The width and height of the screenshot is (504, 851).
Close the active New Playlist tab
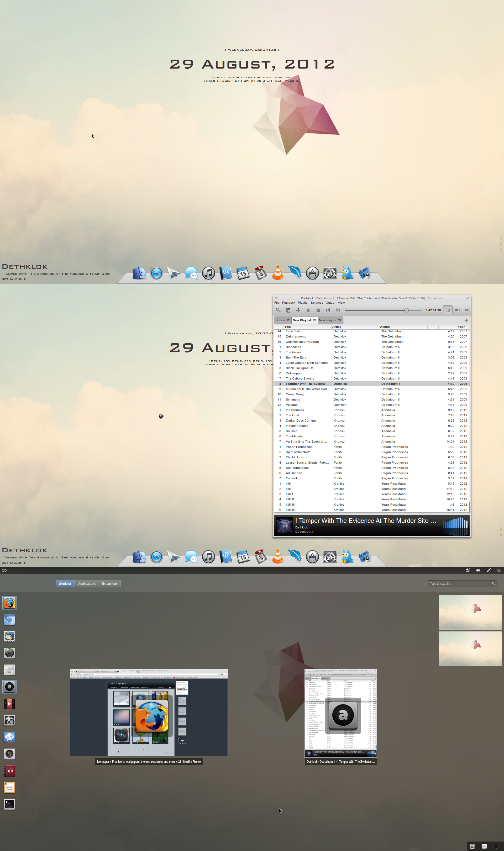pos(314,320)
